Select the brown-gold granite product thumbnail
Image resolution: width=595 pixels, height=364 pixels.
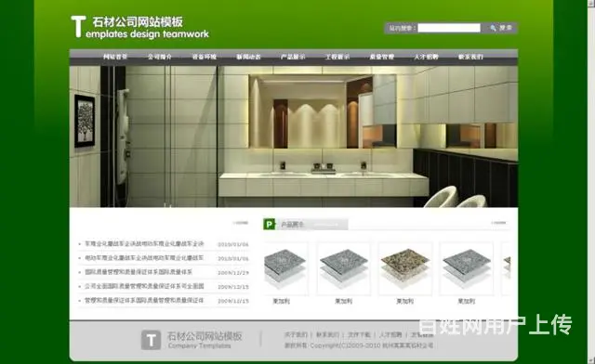coord(405,268)
